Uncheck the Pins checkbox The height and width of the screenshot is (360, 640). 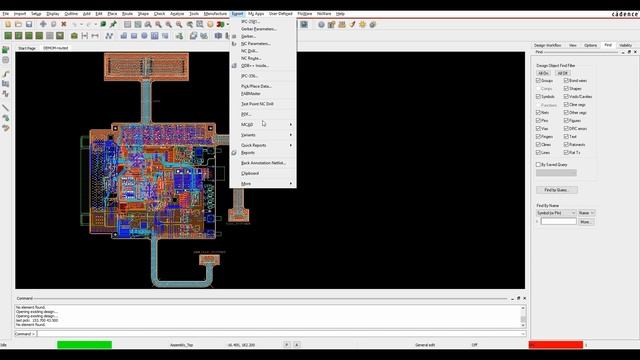pyautogui.click(x=538, y=120)
